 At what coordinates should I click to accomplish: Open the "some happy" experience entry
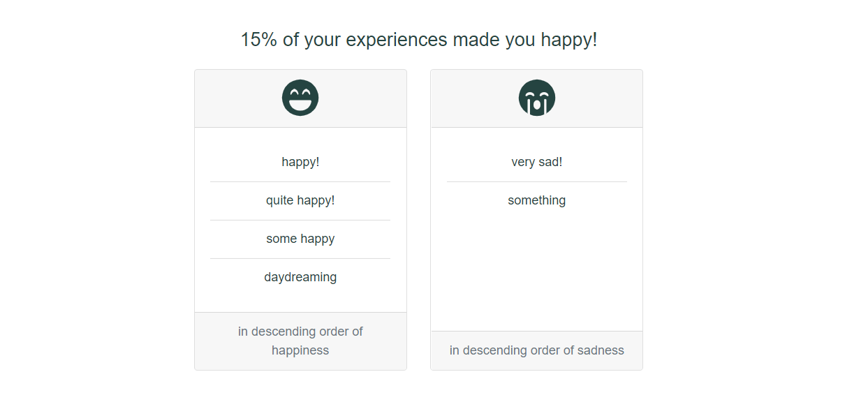(300, 239)
